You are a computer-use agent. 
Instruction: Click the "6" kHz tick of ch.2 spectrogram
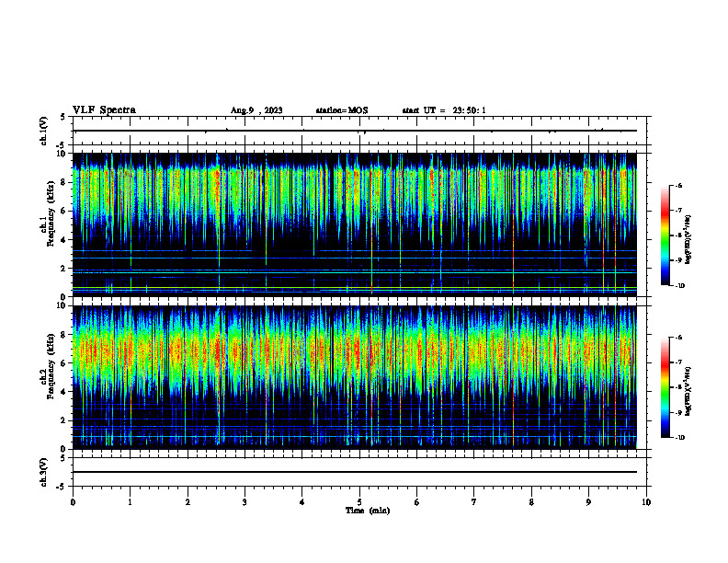point(64,363)
